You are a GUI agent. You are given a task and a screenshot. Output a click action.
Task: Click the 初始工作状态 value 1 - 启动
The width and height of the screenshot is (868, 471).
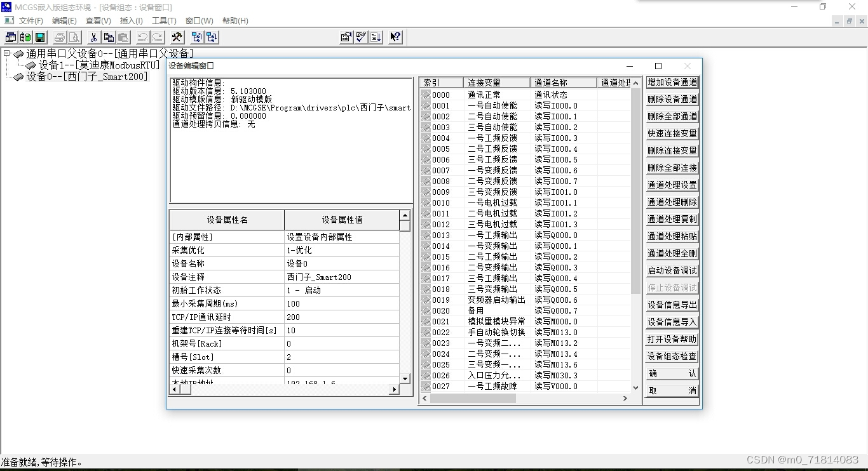(x=342, y=290)
